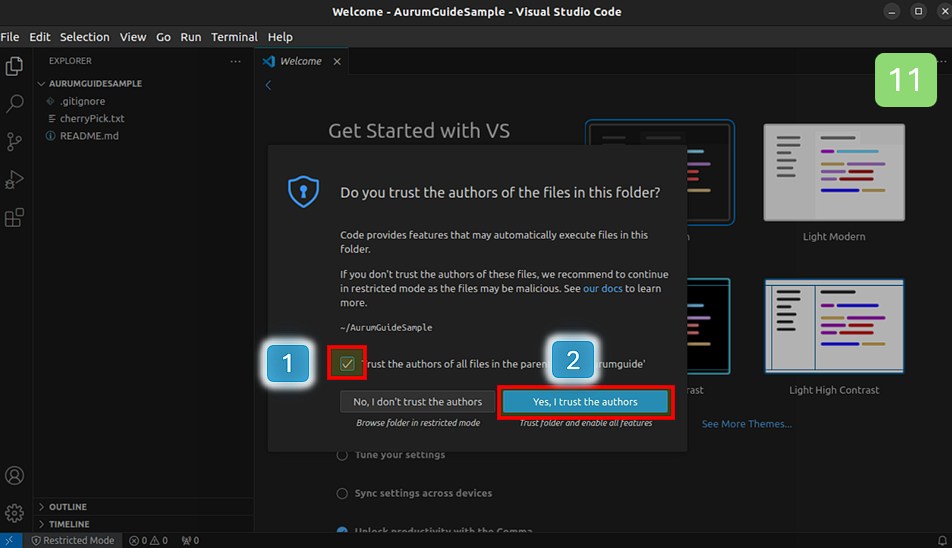Image resolution: width=952 pixels, height=548 pixels.
Task: Open the Help menu
Action: [x=280, y=37]
